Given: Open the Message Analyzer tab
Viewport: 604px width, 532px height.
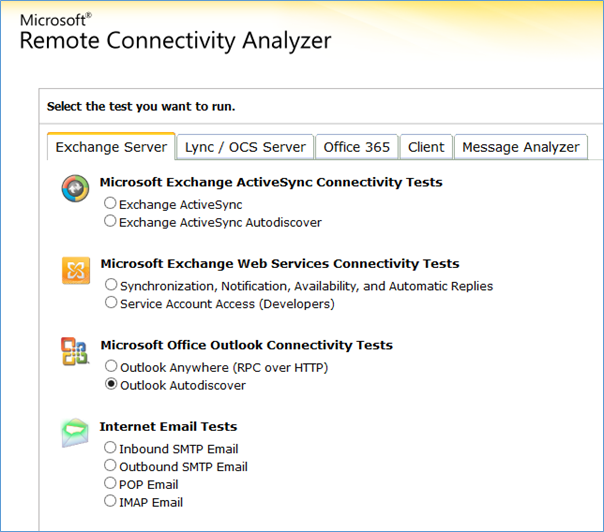Looking at the screenshot, I should pyautogui.click(x=521, y=147).
